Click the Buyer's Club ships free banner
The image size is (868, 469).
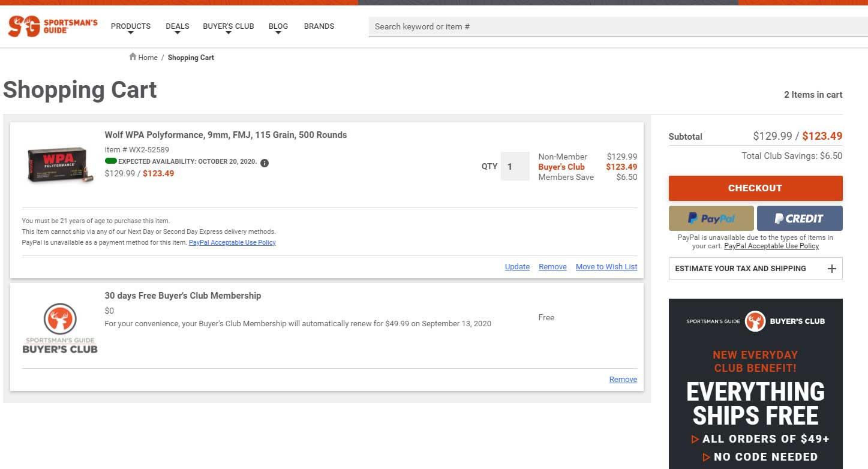[755, 384]
